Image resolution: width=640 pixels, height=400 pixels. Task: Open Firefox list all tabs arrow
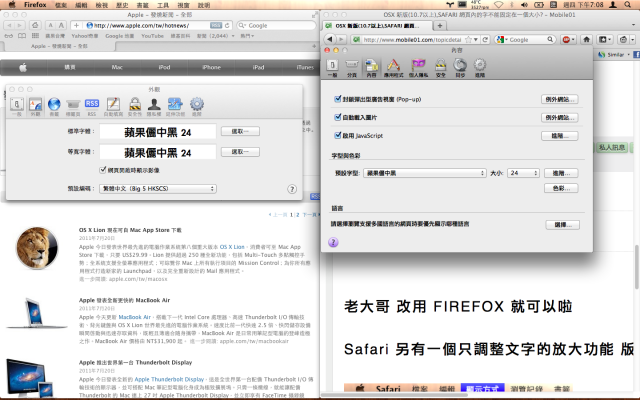(x=633, y=26)
